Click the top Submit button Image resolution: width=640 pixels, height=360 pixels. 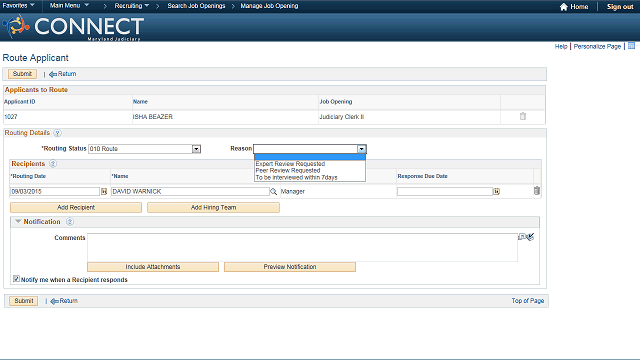22,74
